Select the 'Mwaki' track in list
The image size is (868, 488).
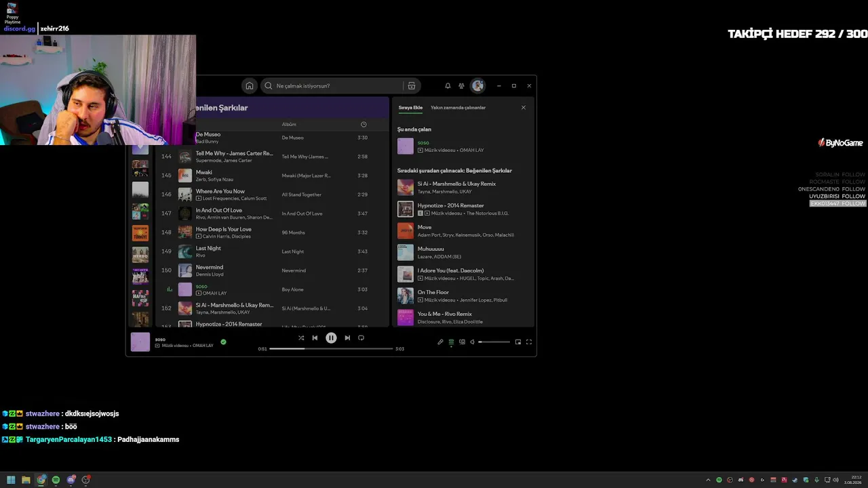204,172
